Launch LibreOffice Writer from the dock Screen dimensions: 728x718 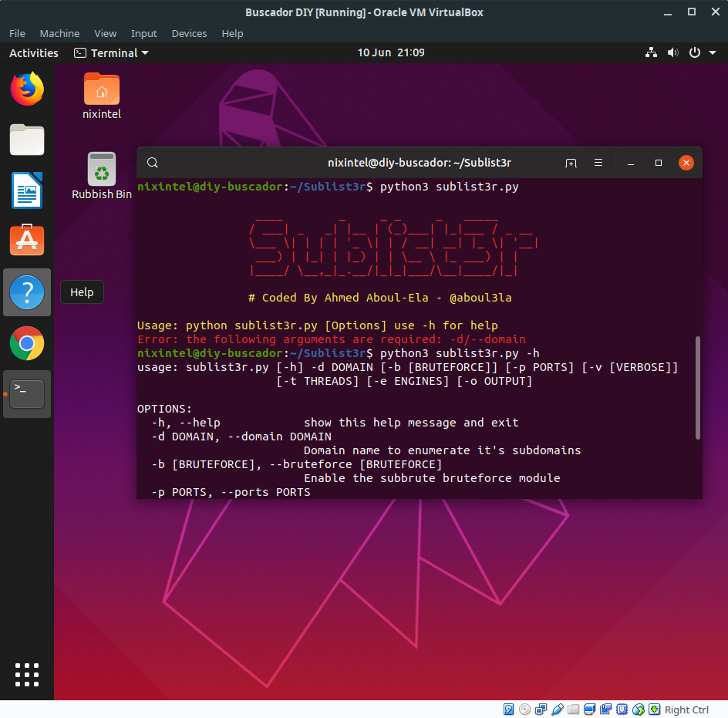point(27,190)
